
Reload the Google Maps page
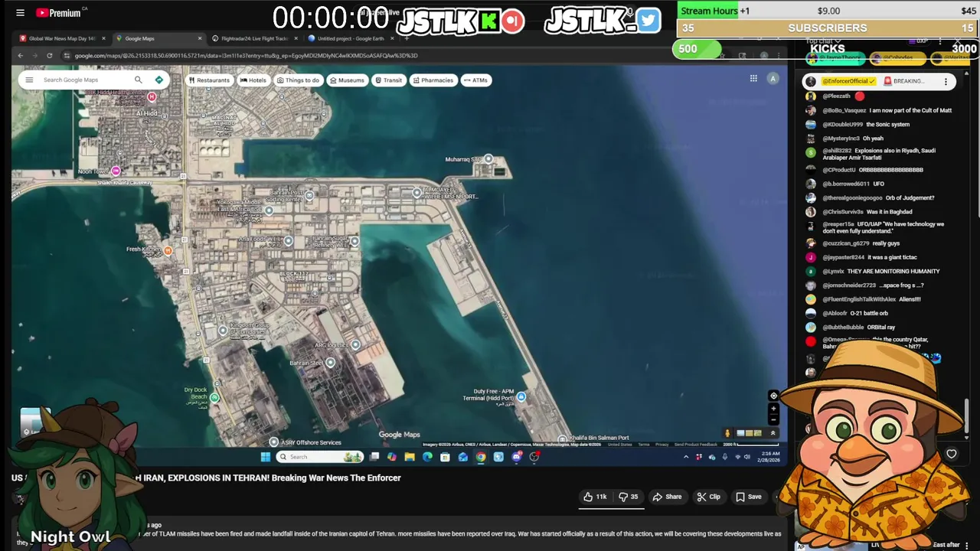click(x=50, y=55)
